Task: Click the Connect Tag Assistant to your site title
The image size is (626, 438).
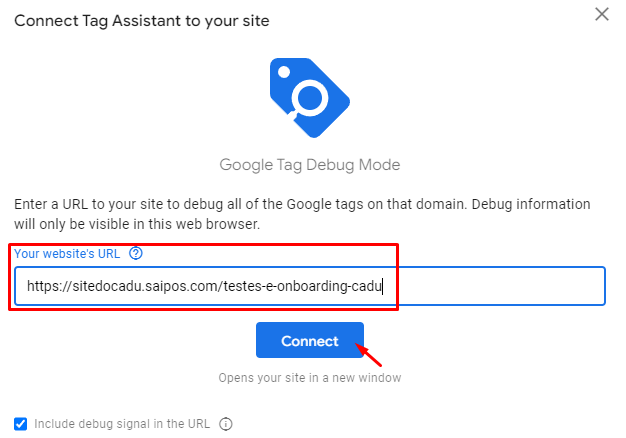Action: [142, 21]
